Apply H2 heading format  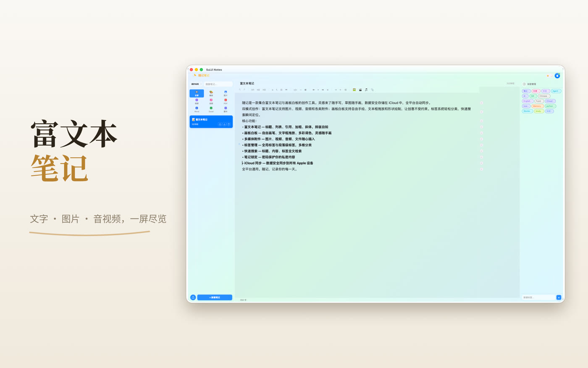[258, 90]
